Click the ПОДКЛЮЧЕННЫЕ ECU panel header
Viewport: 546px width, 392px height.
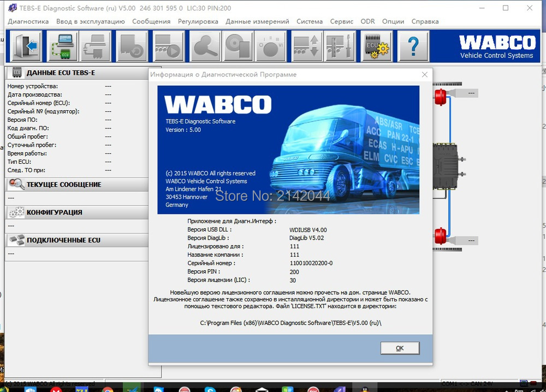pos(63,240)
